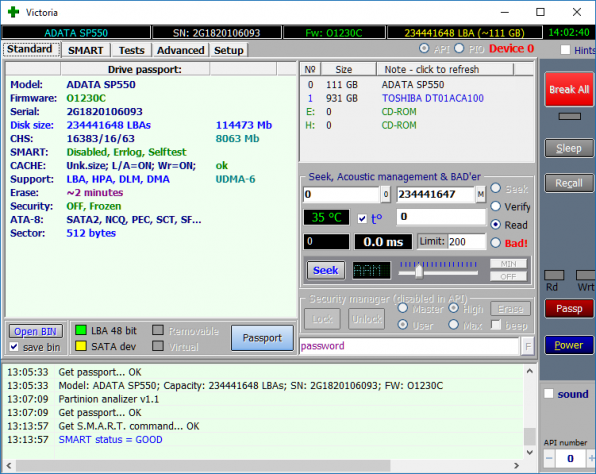Click the 35 °C temperature display
596x474 pixels.
point(326,217)
